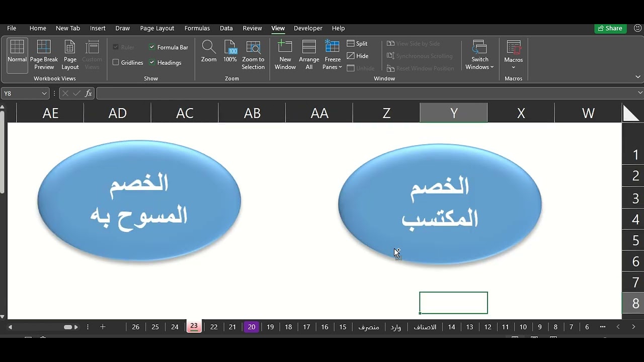Enable the Gridlines checkbox
This screenshot has width=644, height=362.
click(x=116, y=62)
